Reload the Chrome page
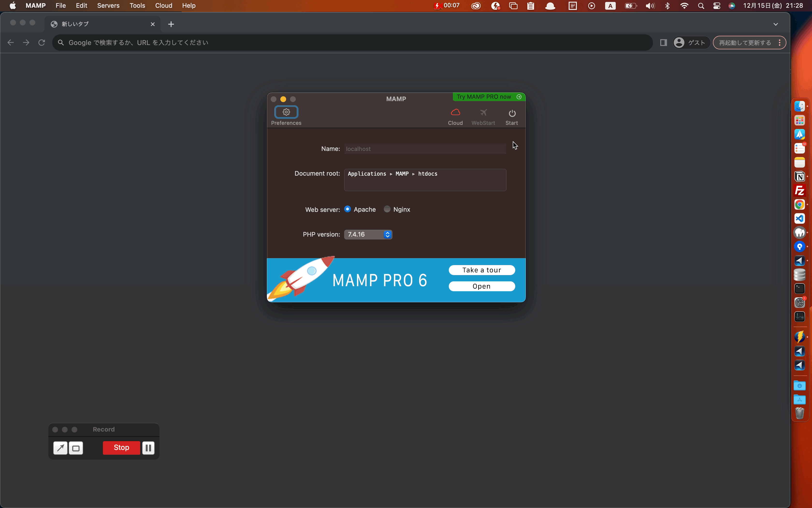Screen dimensions: 812x508 tap(42, 43)
